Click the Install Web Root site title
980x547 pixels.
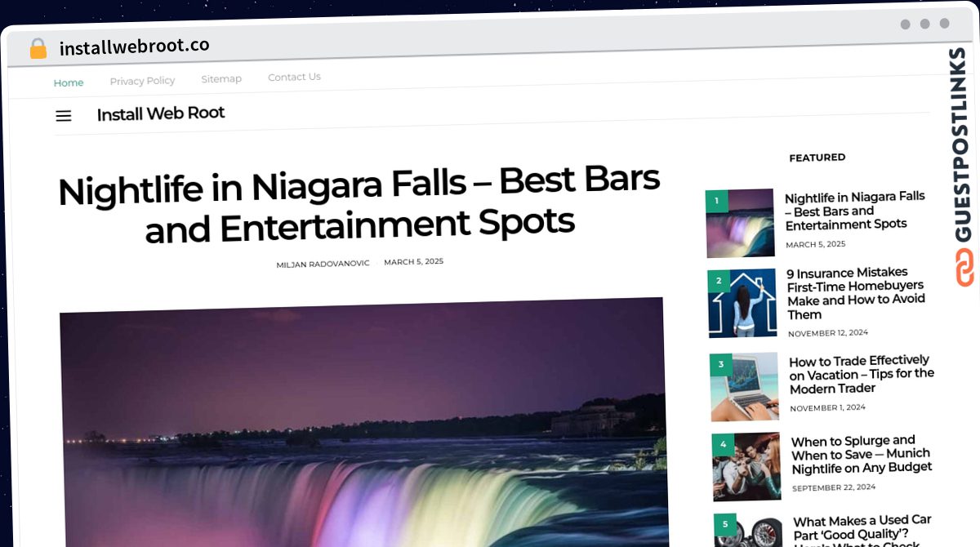(161, 113)
